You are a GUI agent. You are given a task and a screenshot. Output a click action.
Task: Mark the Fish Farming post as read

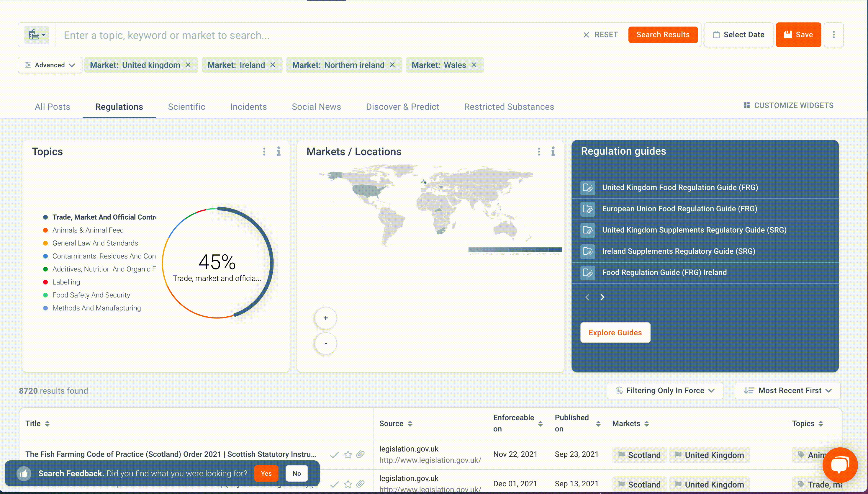[x=335, y=455]
